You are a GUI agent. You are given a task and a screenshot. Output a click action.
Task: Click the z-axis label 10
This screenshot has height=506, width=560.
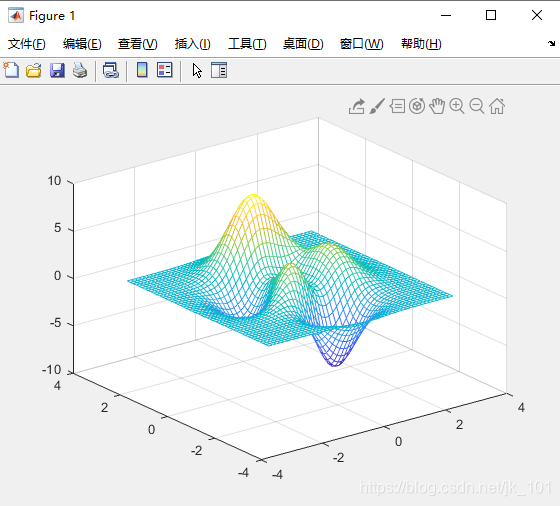[x=55, y=181]
